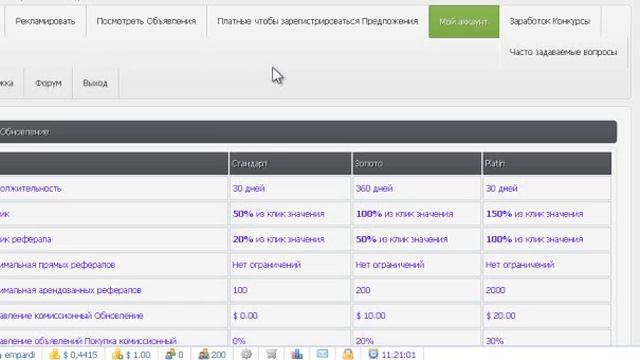Click the clock icon next to 11:21:01
The height and width of the screenshot is (360, 640).
click(373, 354)
